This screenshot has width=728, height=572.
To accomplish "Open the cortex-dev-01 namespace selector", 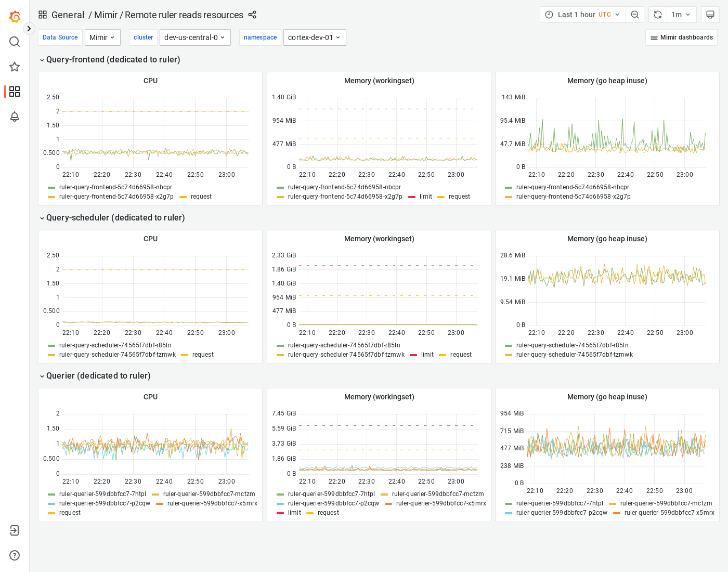I will (314, 37).
